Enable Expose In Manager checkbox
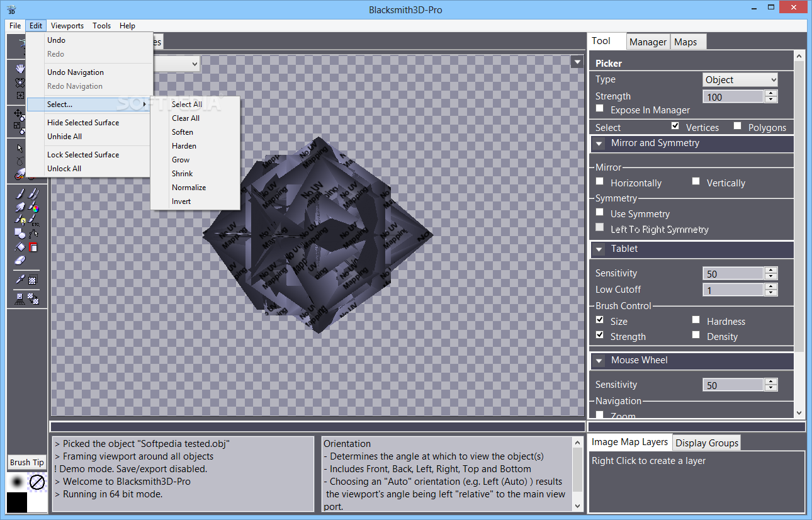The image size is (812, 520). click(600, 109)
